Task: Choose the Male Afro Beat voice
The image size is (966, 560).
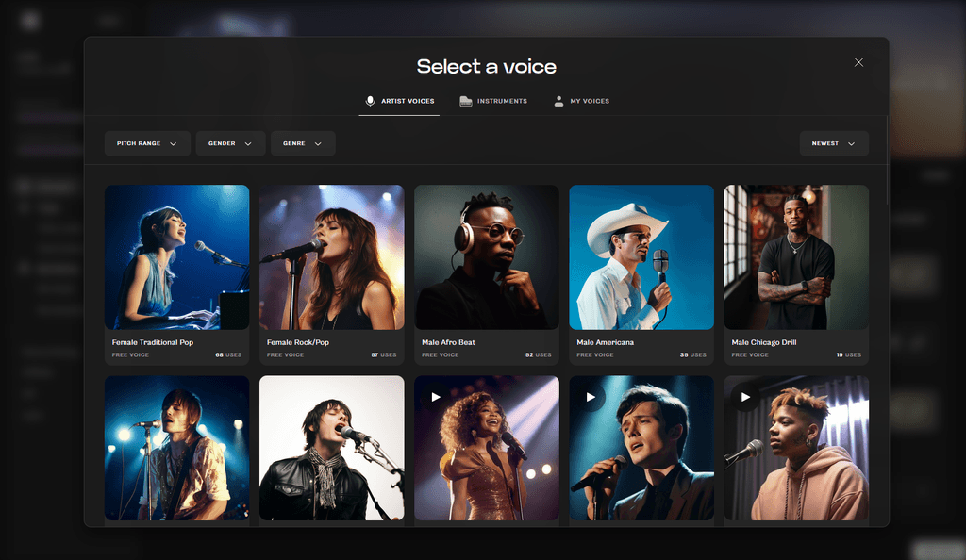Action: [486, 273]
